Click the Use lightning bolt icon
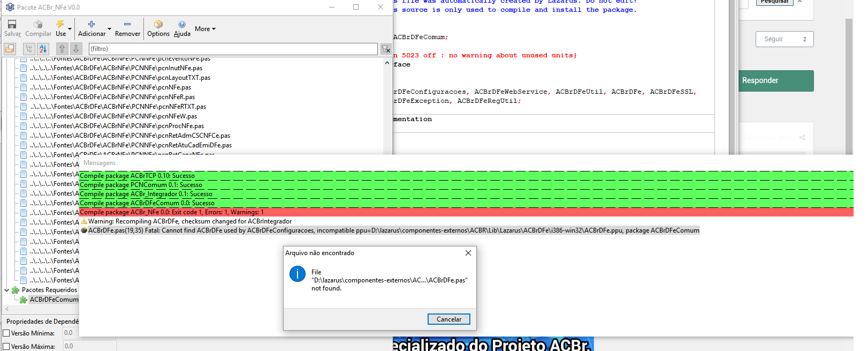Viewport: 868px width, 351px height. tap(60, 24)
